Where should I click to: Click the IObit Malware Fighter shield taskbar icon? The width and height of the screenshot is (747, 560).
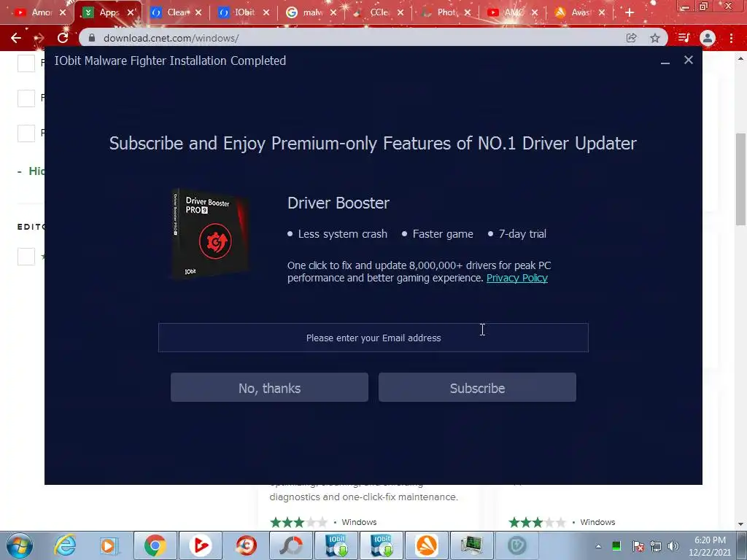[x=517, y=545]
